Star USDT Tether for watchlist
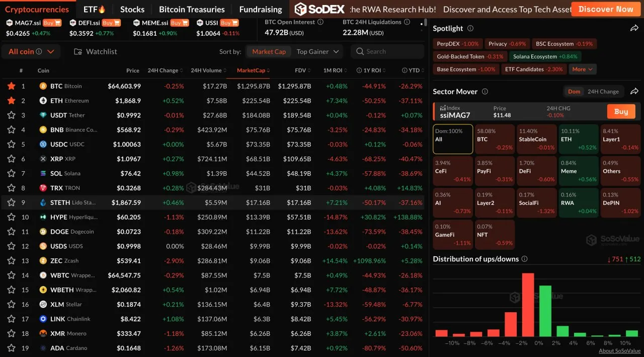This screenshot has width=644, height=357. 11,115
